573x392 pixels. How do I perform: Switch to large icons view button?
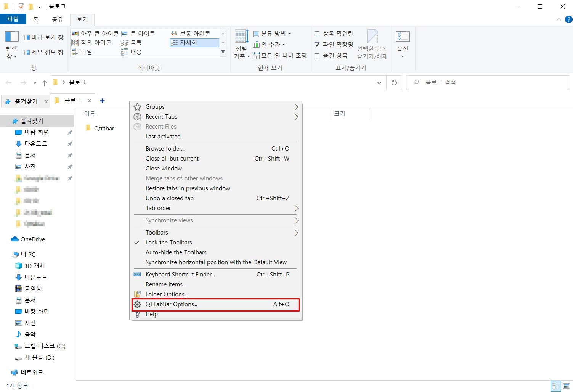(x=567, y=386)
